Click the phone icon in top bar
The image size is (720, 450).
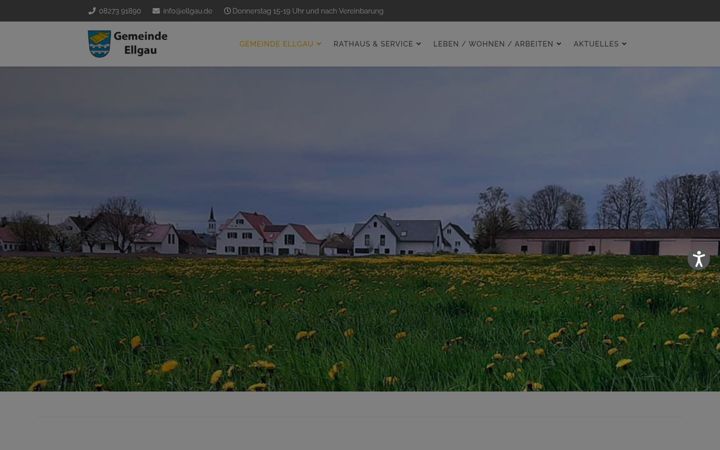(92, 11)
